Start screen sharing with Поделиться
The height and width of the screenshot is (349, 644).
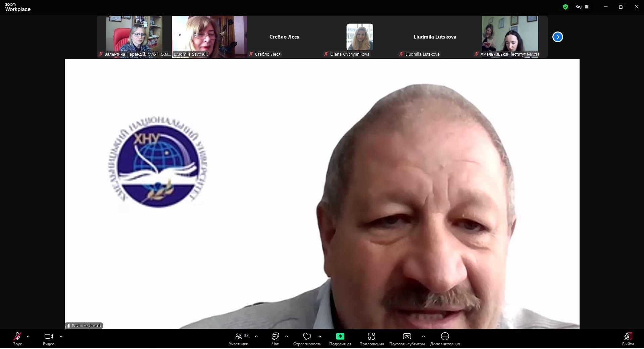click(340, 339)
